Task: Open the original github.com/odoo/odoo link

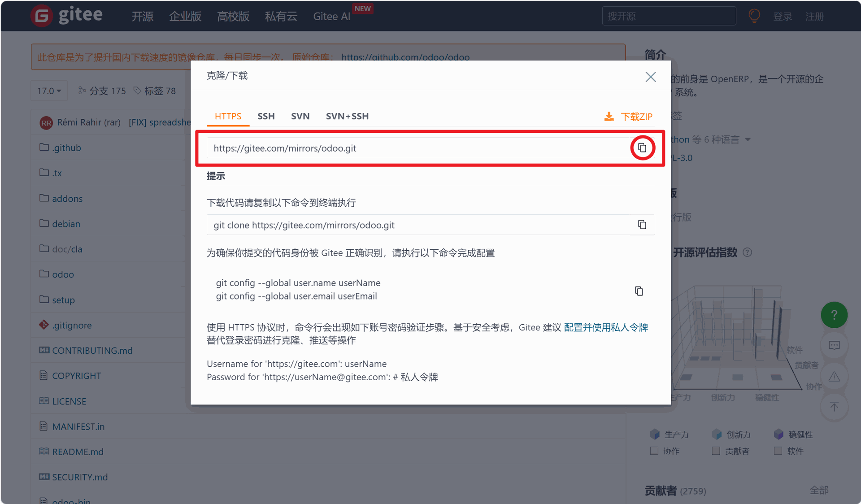Action: [405, 57]
